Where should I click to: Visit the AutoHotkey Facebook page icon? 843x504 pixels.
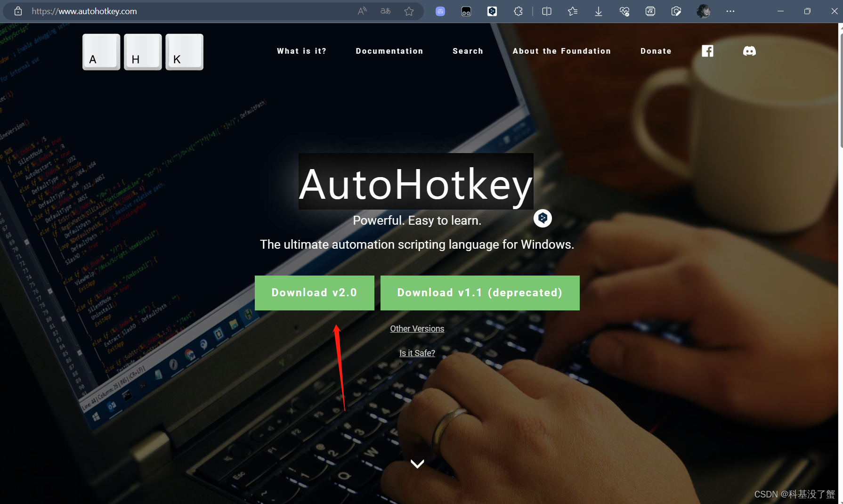[x=707, y=51]
